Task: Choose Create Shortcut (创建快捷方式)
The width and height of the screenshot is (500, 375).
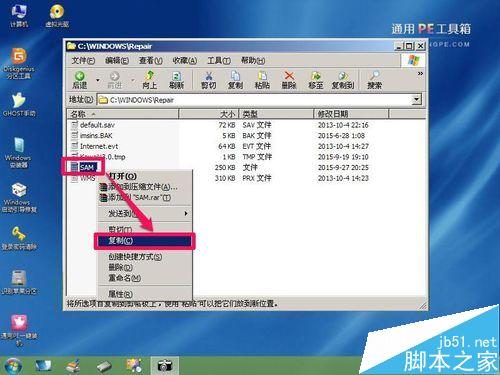Action: point(145,257)
